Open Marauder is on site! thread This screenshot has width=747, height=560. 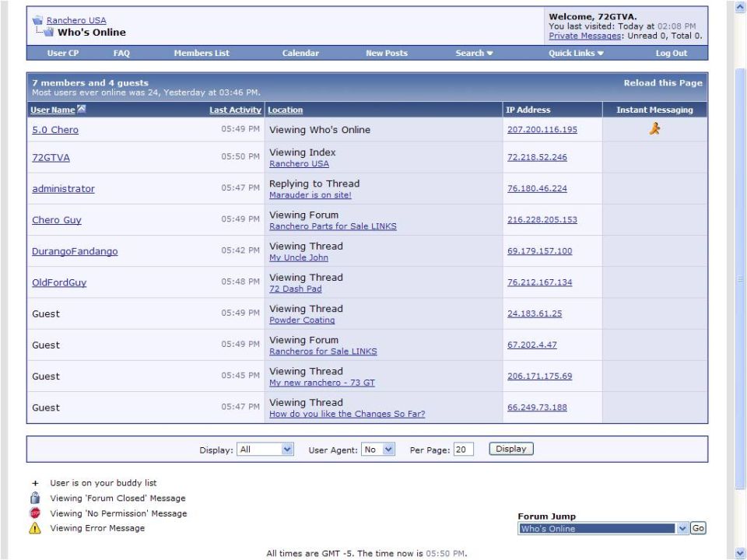[310, 194]
